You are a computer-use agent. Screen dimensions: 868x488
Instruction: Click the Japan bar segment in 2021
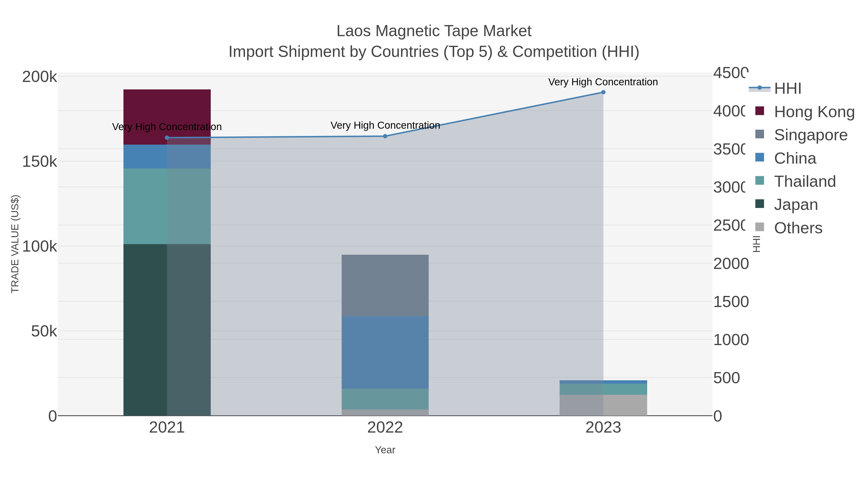coord(167,330)
